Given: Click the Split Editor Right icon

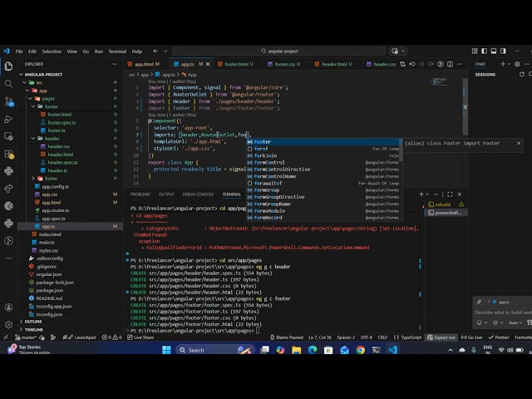Looking at the screenshot, I should pyautogui.click(x=450, y=64).
